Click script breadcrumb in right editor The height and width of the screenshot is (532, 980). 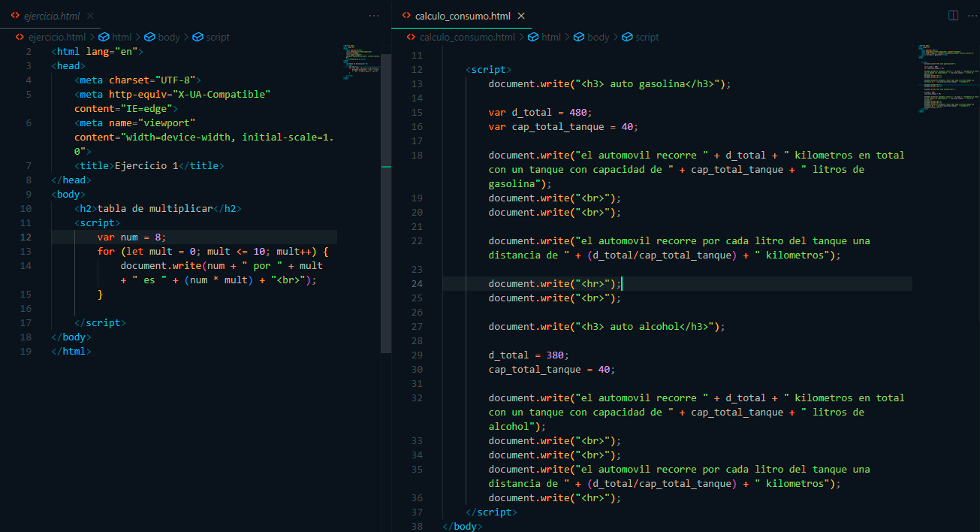pos(647,37)
